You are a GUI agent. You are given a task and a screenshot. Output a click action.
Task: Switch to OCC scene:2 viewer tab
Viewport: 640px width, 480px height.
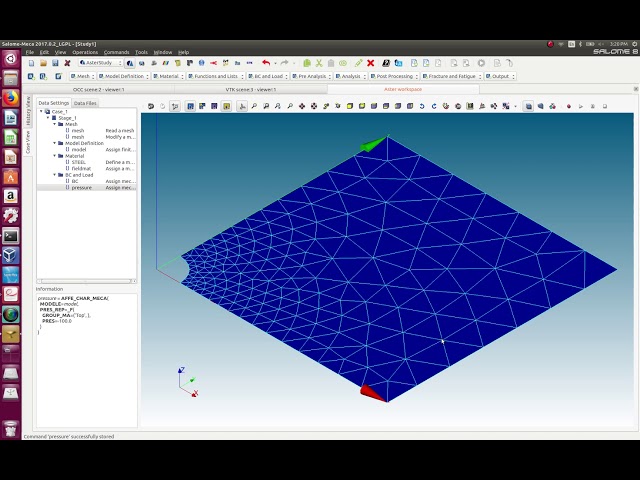[x=99, y=89]
